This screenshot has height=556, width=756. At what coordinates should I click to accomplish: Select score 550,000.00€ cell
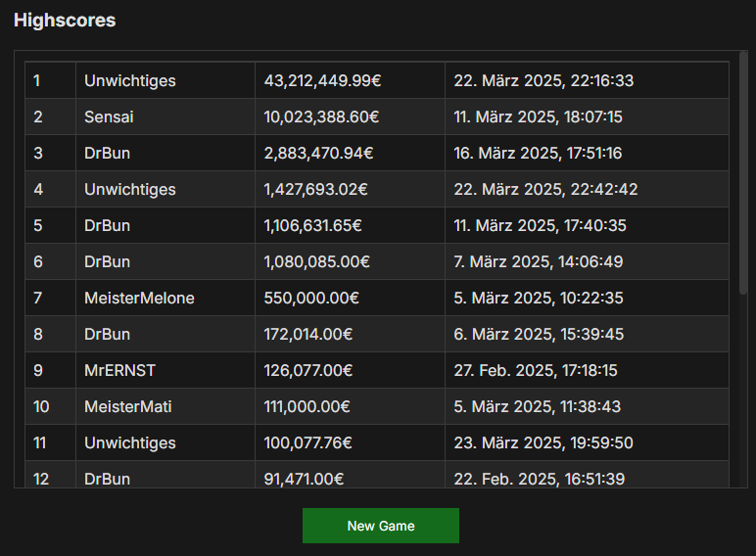[x=350, y=298]
